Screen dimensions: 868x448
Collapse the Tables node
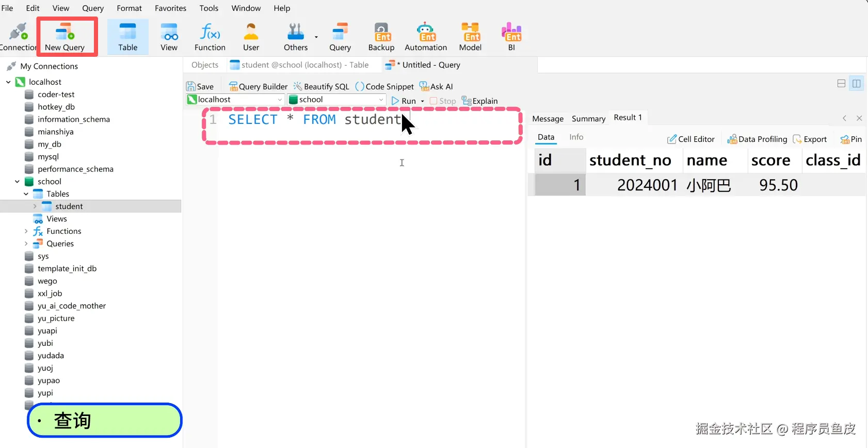point(26,194)
